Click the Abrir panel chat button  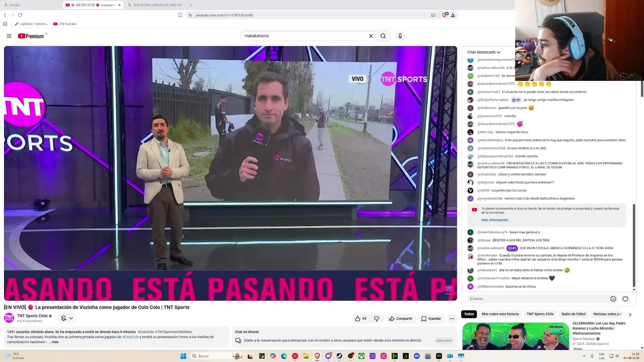pyautogui.click(x=444, y=340)
